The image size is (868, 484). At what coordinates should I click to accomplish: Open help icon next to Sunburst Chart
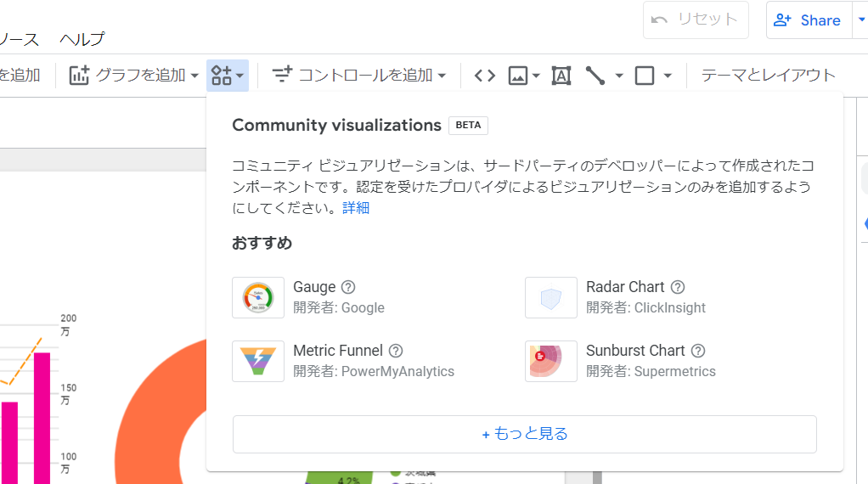(x=699, y=351)
